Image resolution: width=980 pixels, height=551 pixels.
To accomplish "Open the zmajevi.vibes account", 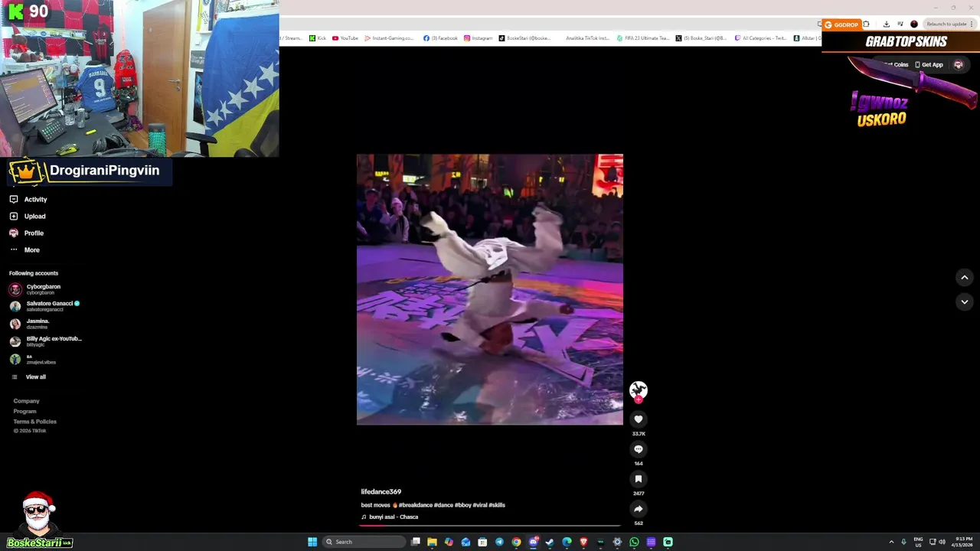I will 32,358.
